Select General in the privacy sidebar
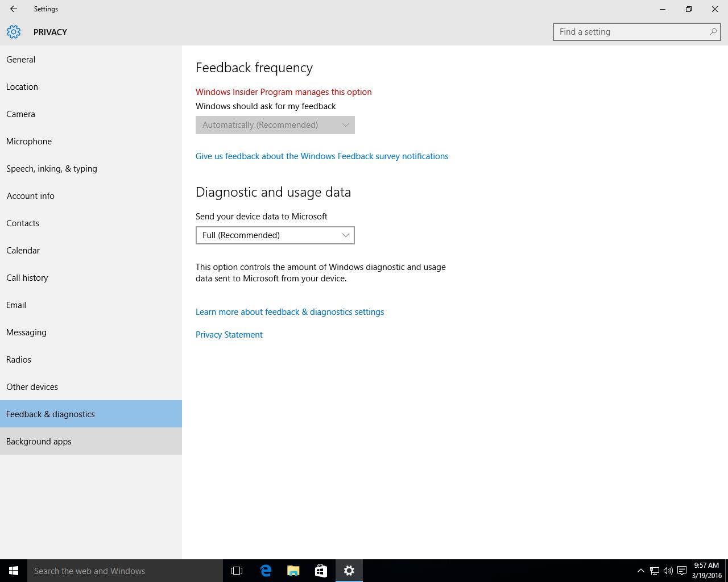The height and width of the screenshot is (582, 728). pos(91,59)
